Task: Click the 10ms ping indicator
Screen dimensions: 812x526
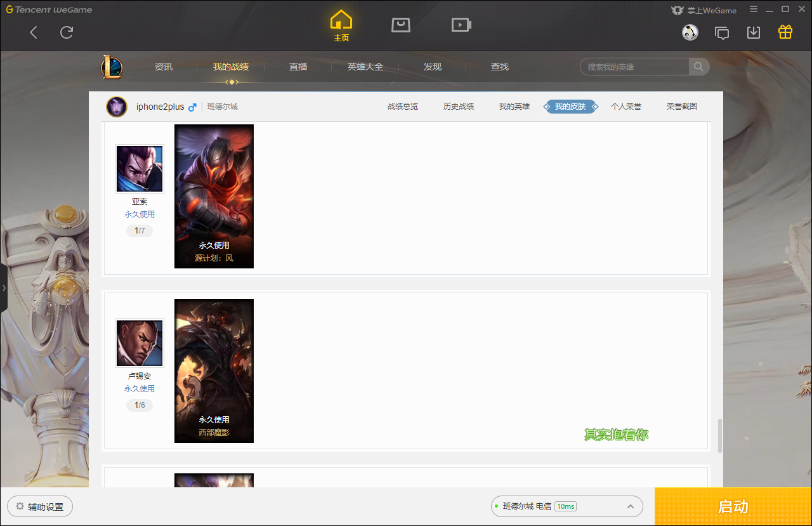Action: click(x=565, y=506)
